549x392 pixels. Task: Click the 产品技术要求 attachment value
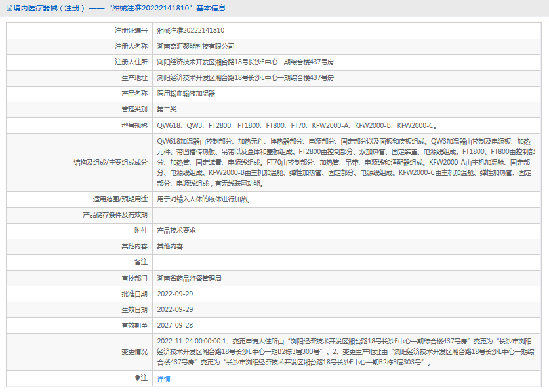[176, 231]
